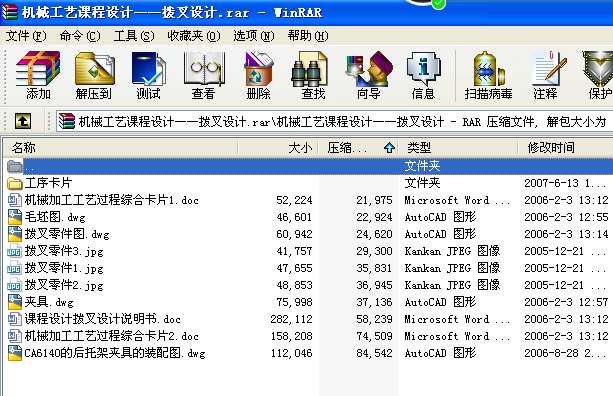Sort by Modified (修改时间) column header
Image resolution: width=613 pixels, height=396 pixels.
pos(565,148)
